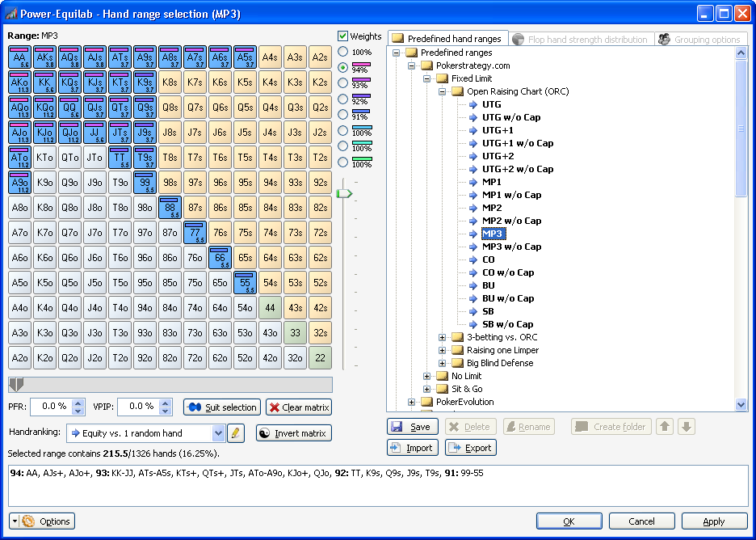The image size is (756, 540).
Task: Click the Big Blind Defense folder icon
Action: click(457, 363)
